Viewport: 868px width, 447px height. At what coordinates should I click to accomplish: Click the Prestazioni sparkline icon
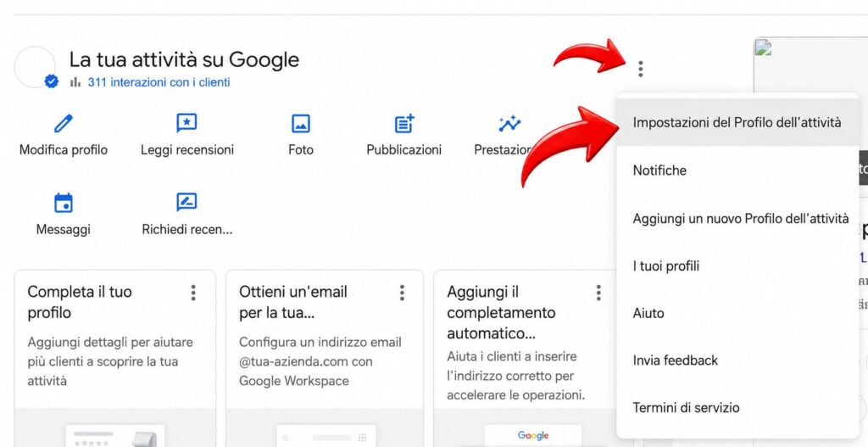pyautogui.click(x=509, y=124)
